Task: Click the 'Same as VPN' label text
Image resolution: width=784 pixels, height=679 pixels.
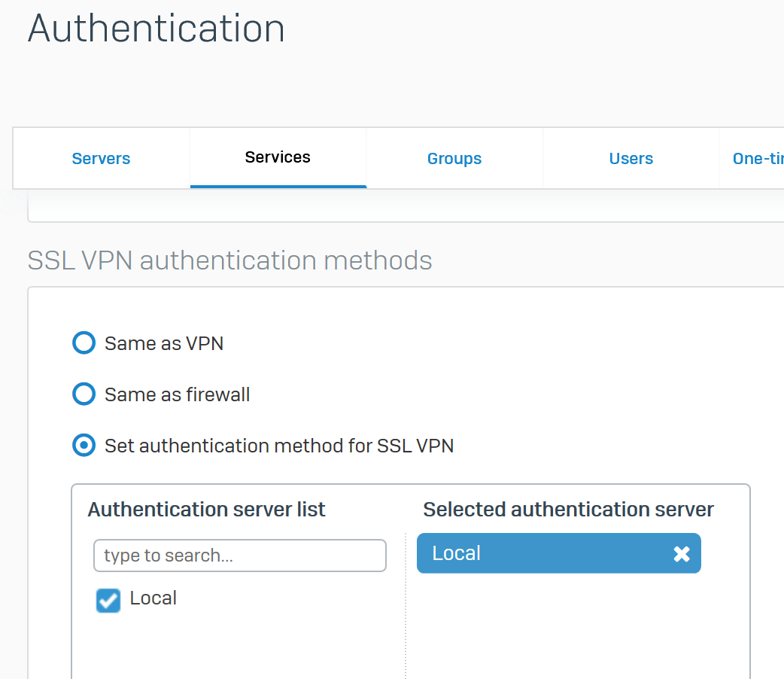Action: coord(164,344)
